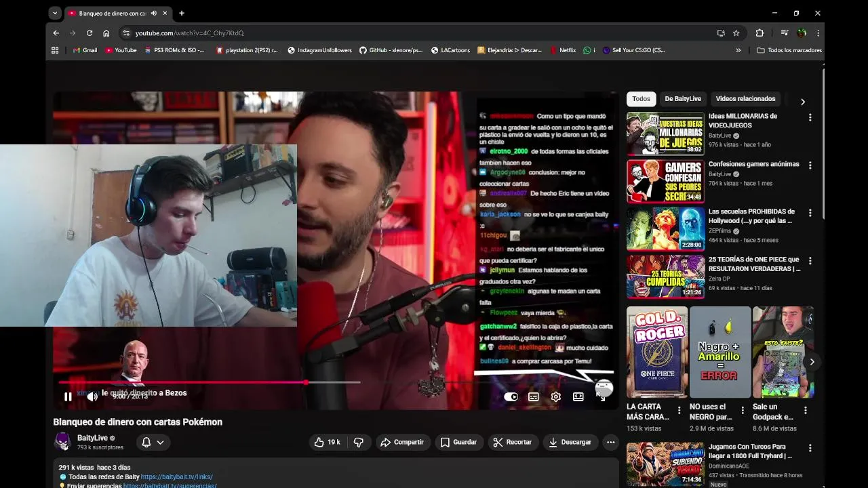The height and width of the screenshot is (488, 868).
Task: Open the YouTube bookmark
Action: coord(121,50)
